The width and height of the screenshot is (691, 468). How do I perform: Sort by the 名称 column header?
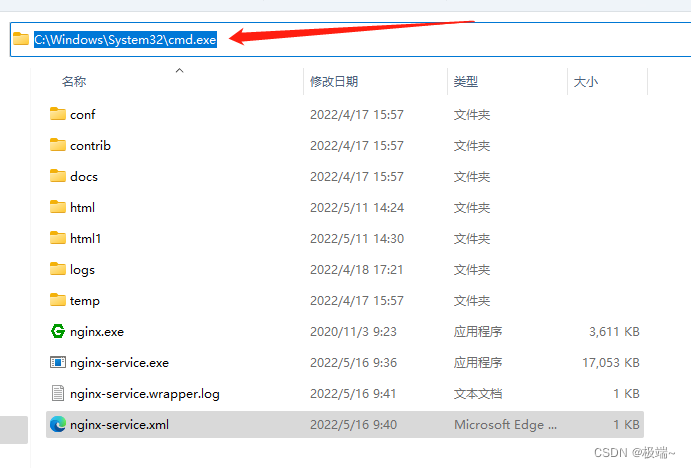click(74, 82)
